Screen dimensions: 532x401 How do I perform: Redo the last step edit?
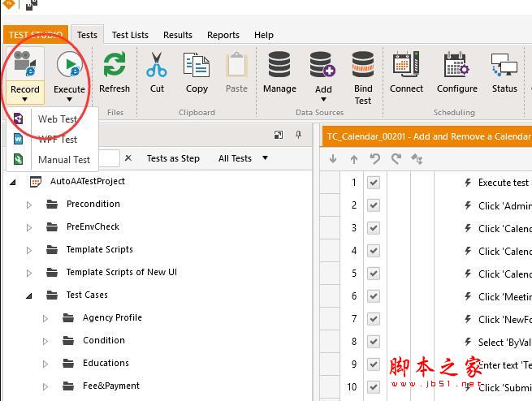pyautogui.click(x=396, y=158)
